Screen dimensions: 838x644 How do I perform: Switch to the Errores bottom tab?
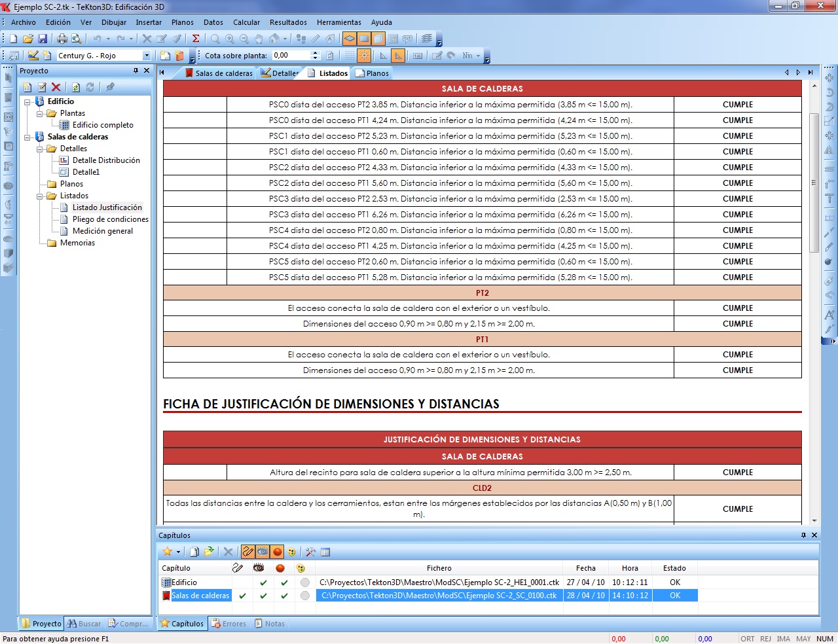click(228, 624)
